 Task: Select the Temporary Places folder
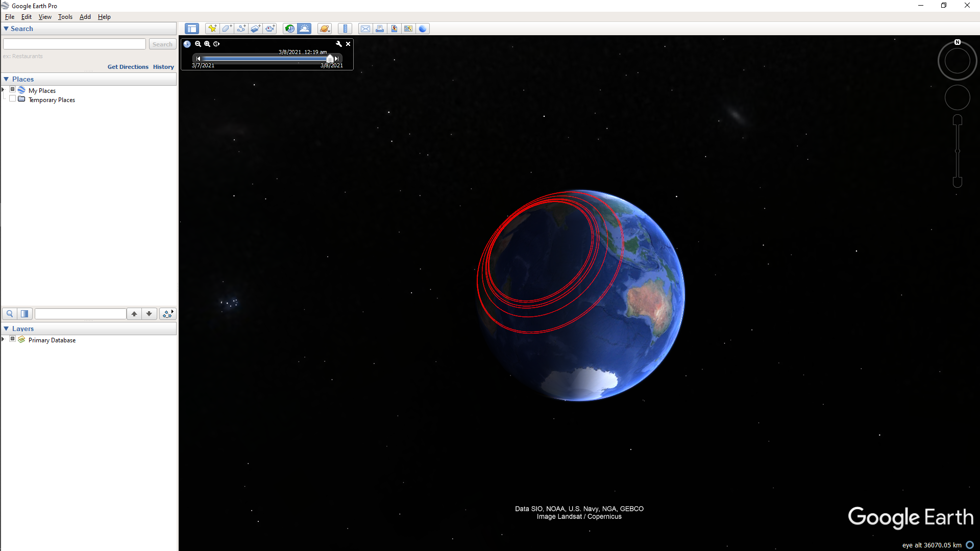(x=52, y=100)
